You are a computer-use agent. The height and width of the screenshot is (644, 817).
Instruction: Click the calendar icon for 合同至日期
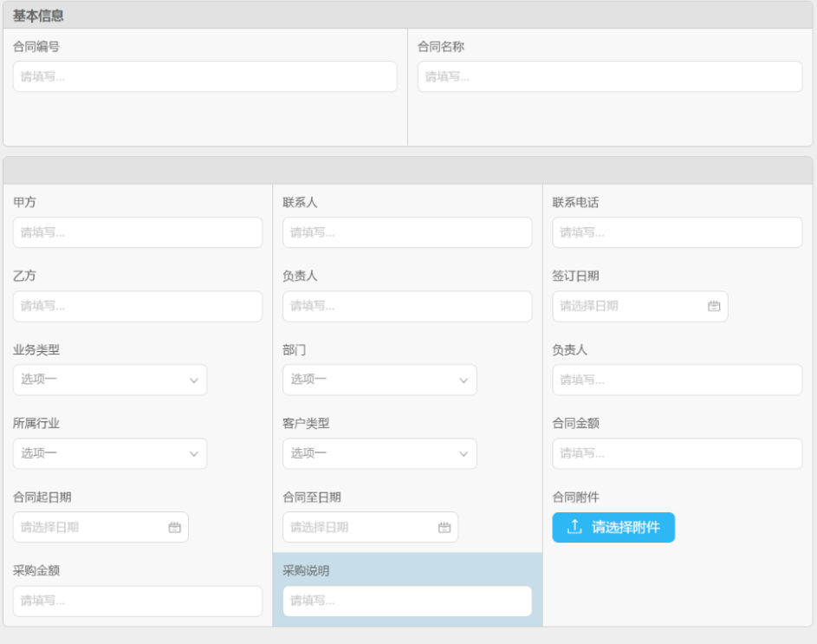tap(444, 527)
